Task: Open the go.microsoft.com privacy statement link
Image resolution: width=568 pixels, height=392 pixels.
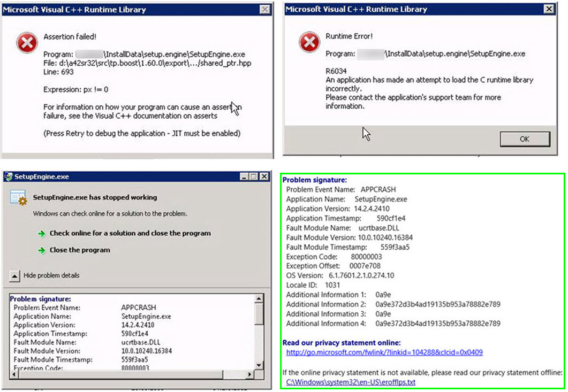Action: point(384,352)
